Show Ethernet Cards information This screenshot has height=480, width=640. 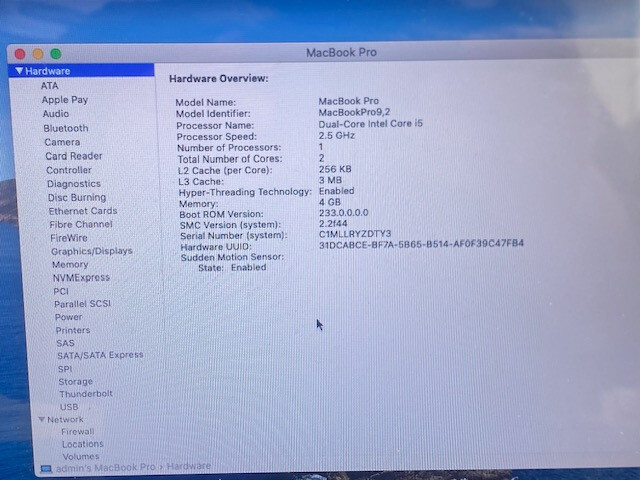click(83, 211)
